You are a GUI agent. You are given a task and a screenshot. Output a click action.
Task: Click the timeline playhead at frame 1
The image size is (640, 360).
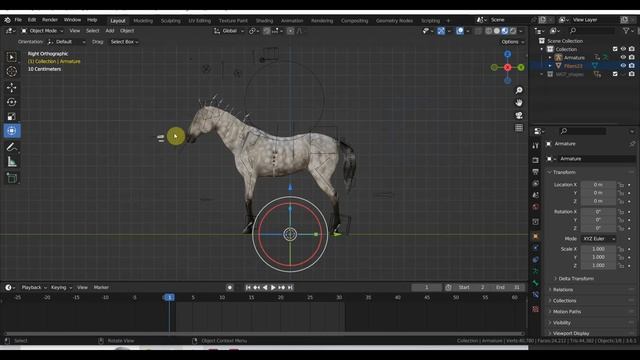coord(169,297)
